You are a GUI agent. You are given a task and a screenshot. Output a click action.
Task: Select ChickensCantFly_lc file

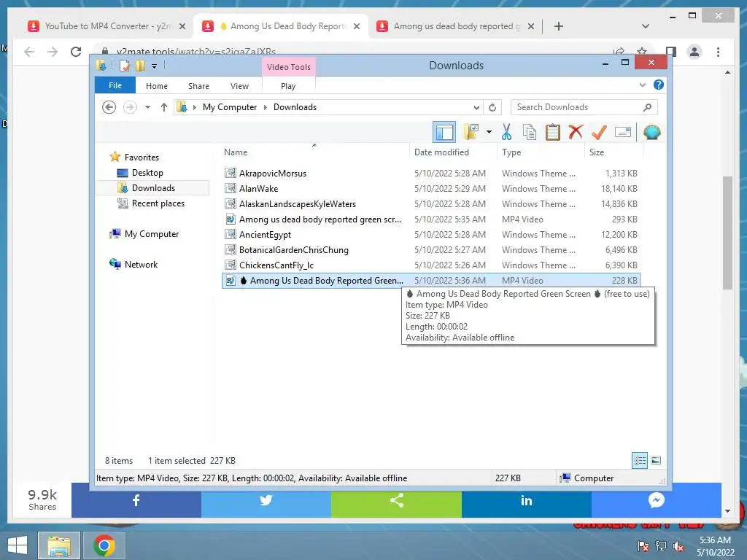(430, 265)
